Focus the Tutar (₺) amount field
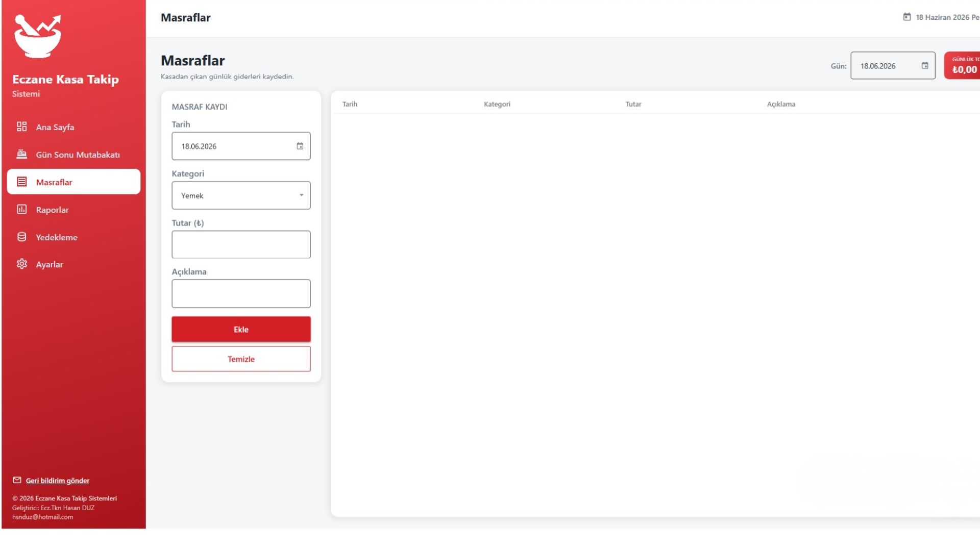980x551 pixels. [x=241, y=244]
